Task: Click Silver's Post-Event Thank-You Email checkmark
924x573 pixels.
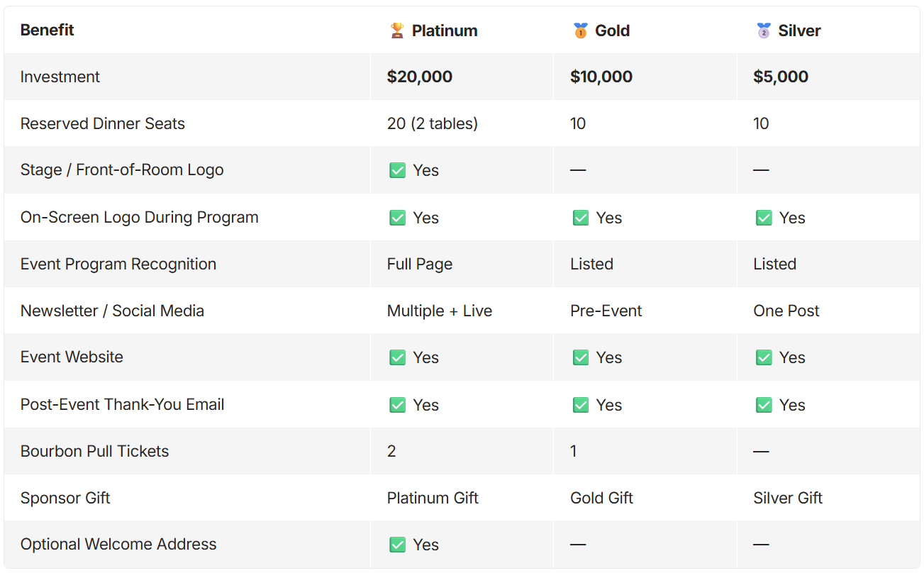Action: pyautogui.click(x=764, y=405)
